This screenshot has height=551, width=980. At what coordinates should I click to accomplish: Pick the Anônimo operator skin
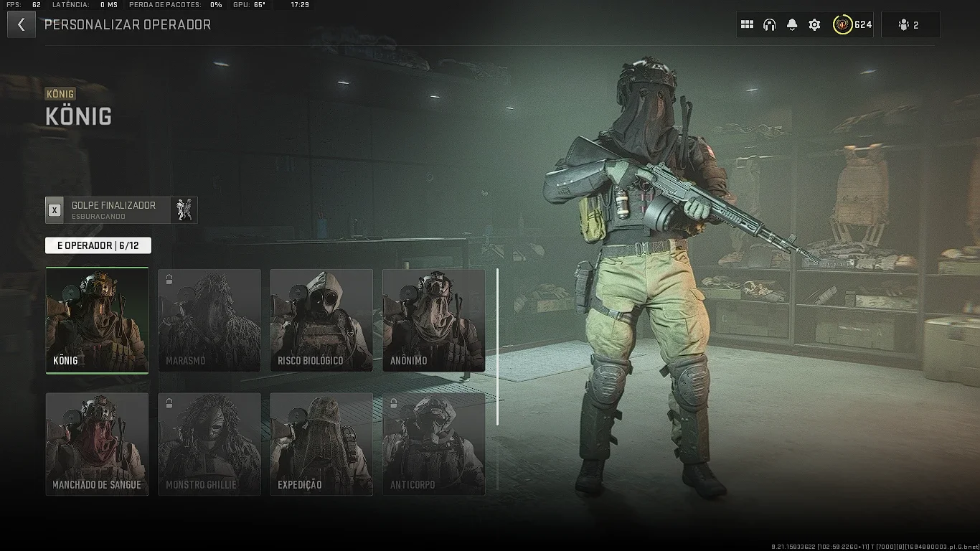[434, 321]
